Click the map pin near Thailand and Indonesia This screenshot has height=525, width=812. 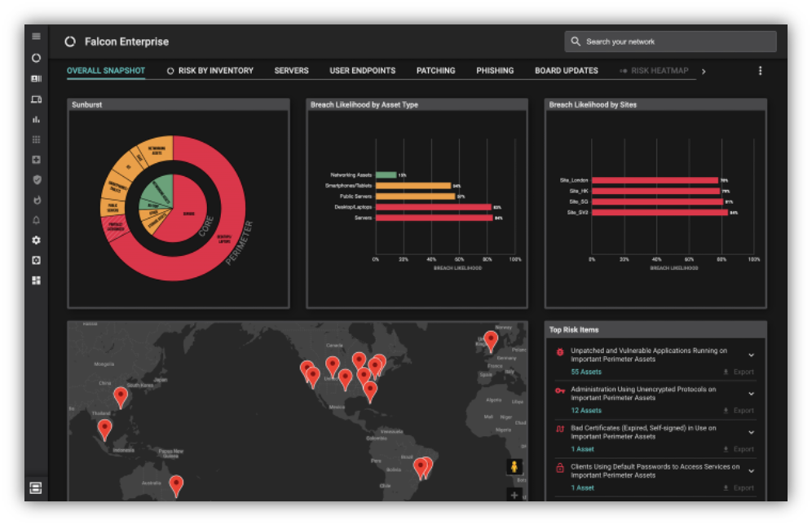click(104, 430)
